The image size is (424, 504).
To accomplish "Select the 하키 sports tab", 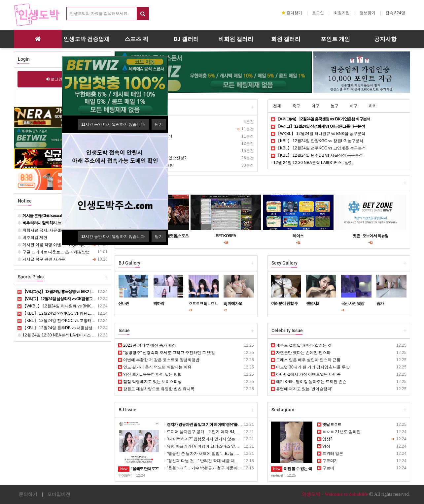I will 373,106.
